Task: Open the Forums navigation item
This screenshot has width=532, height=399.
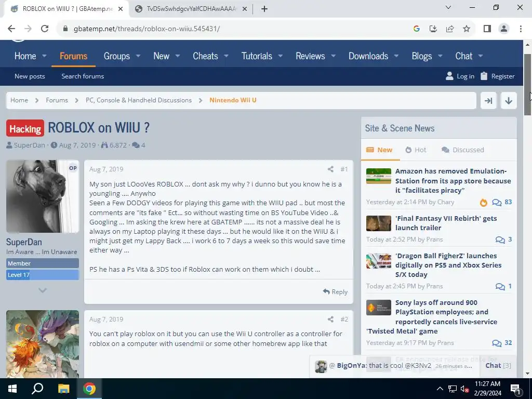Action: [74, 56]
